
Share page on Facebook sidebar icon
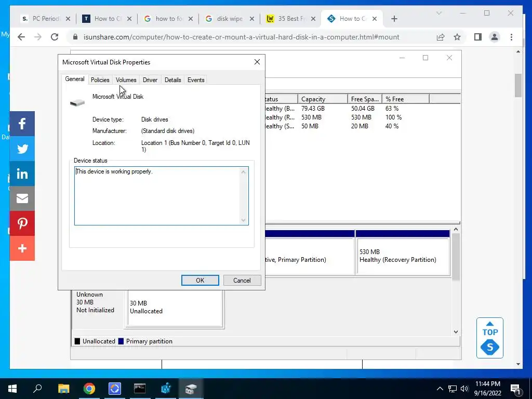22,124
